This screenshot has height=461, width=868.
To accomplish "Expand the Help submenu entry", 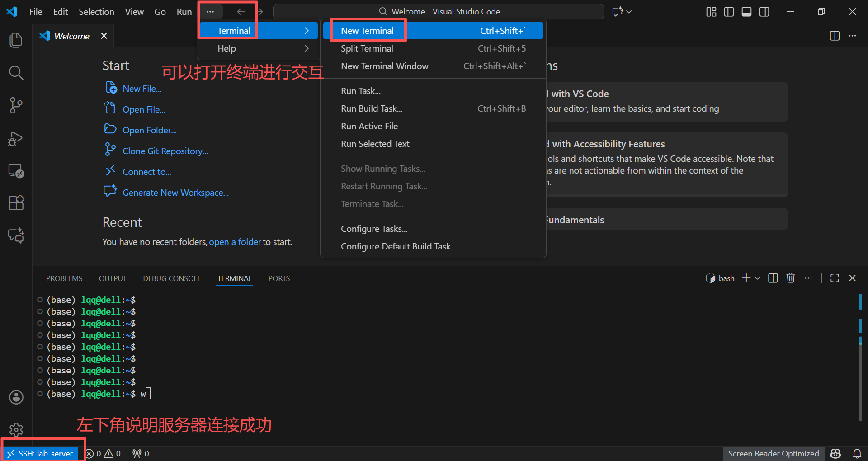I will click(259, 48).
